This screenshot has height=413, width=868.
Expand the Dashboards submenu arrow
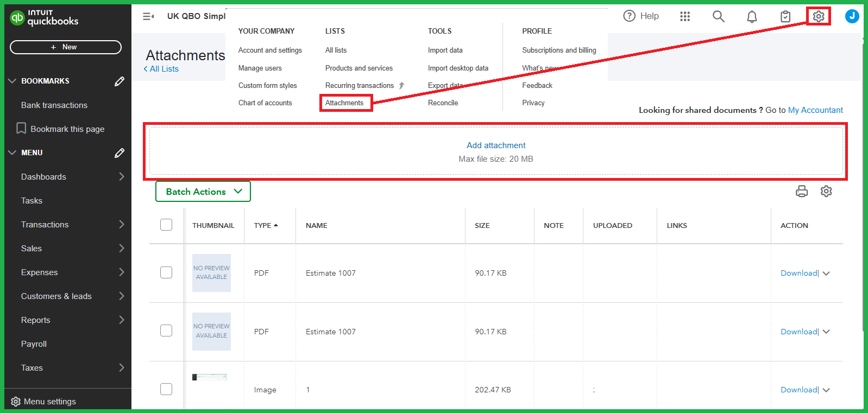(x=122, y=176)
